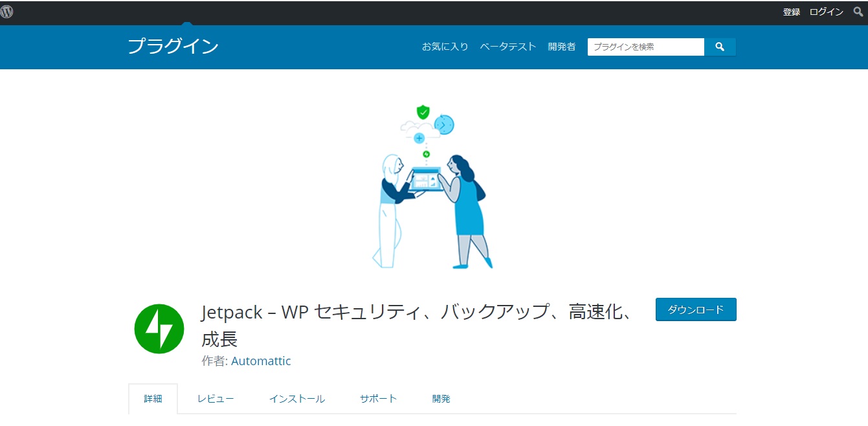The height and width of the screenshot is (426, 868).
Task: Click the ダウンロード button
Action: [x=696, y=309]
